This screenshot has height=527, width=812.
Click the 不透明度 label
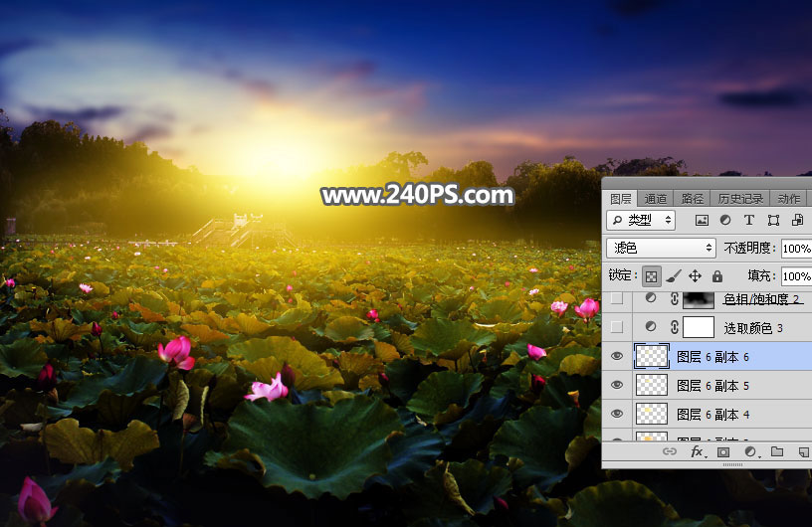click(750, 249)
